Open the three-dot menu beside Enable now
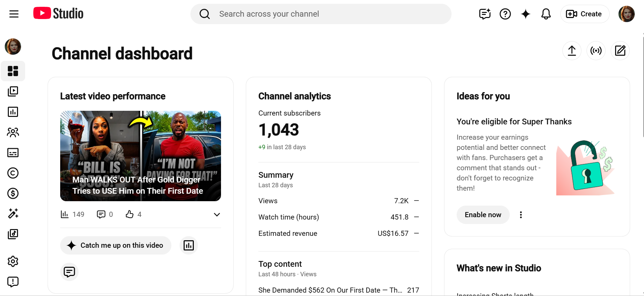Image resolution: width=644 pixels, height=296 pixels. tap(521, 215)
